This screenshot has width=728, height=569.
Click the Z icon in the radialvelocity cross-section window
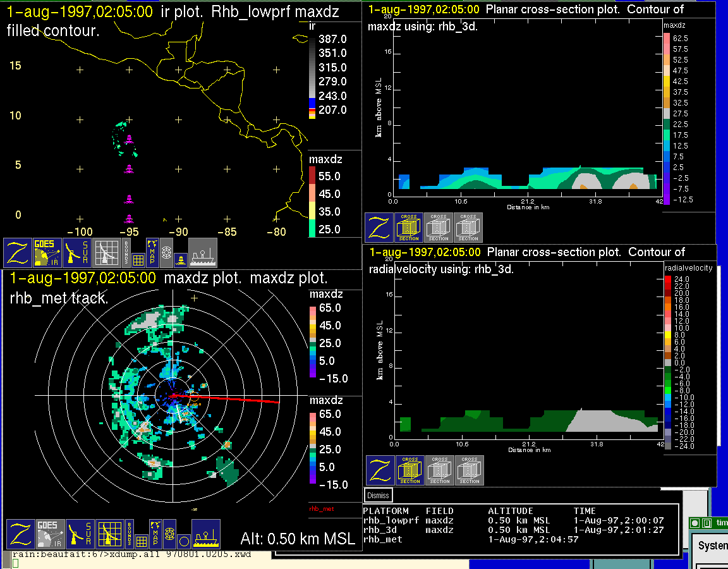tap(380, 470)
